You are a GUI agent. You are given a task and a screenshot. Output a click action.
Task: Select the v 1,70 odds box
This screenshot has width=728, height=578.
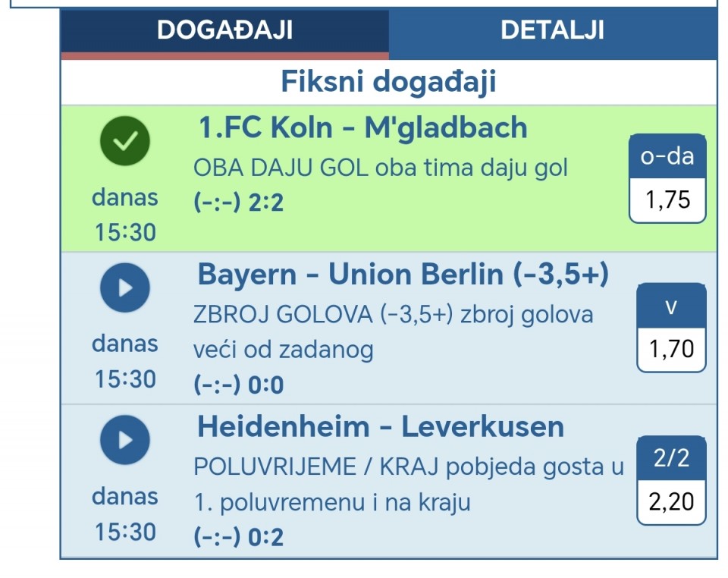[671, 328]
